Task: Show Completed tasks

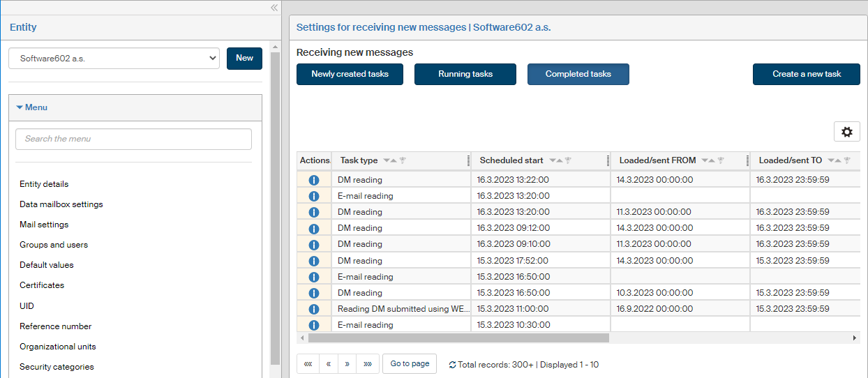Action: click(578, 74)
